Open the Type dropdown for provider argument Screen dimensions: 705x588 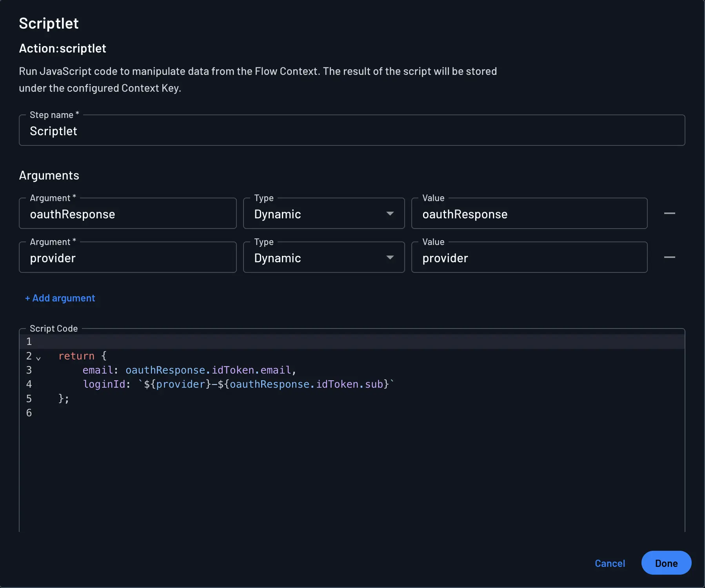click(x=324, y=258)
